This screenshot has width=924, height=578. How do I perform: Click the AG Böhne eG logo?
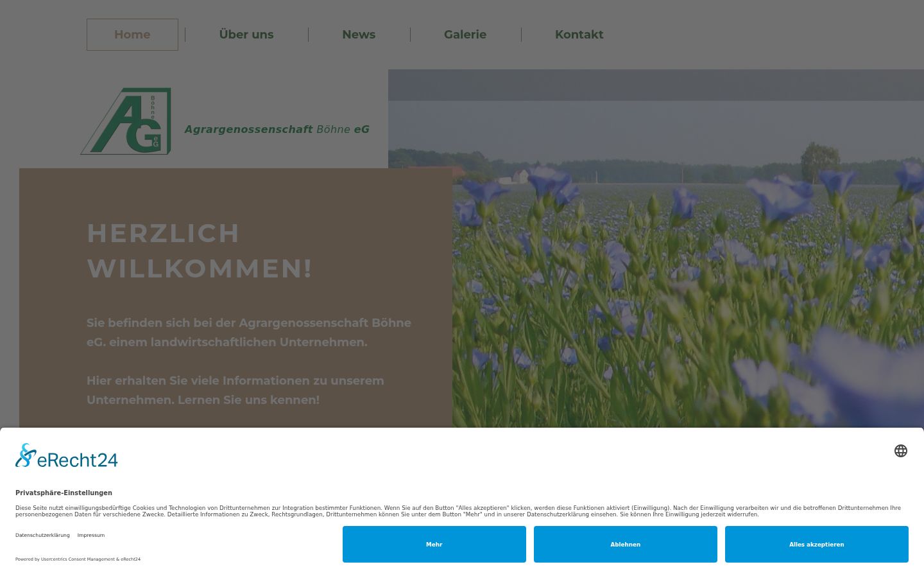pyautogui.click(x=126, y=121)
